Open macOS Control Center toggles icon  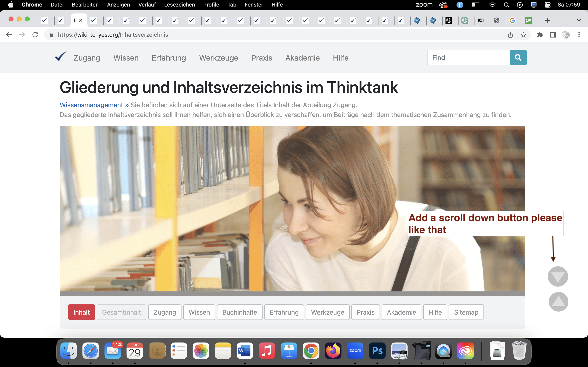(x=547, y=5)
